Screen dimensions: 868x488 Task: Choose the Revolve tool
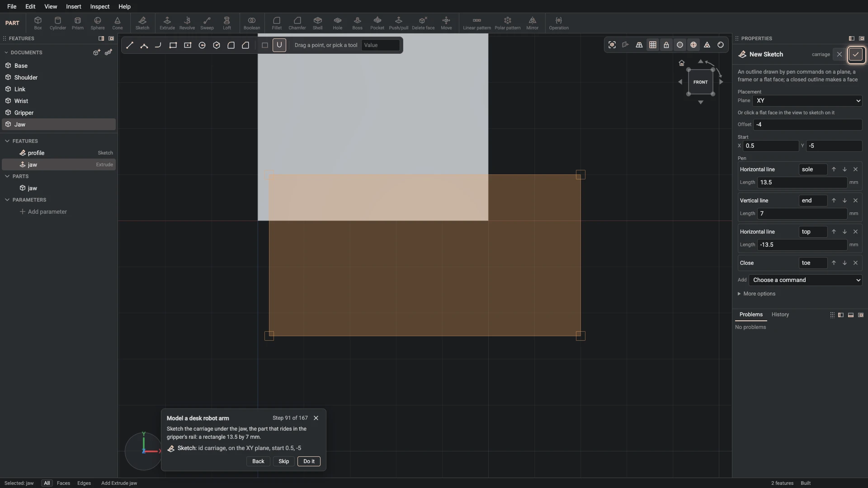click(x=187, y=23)
